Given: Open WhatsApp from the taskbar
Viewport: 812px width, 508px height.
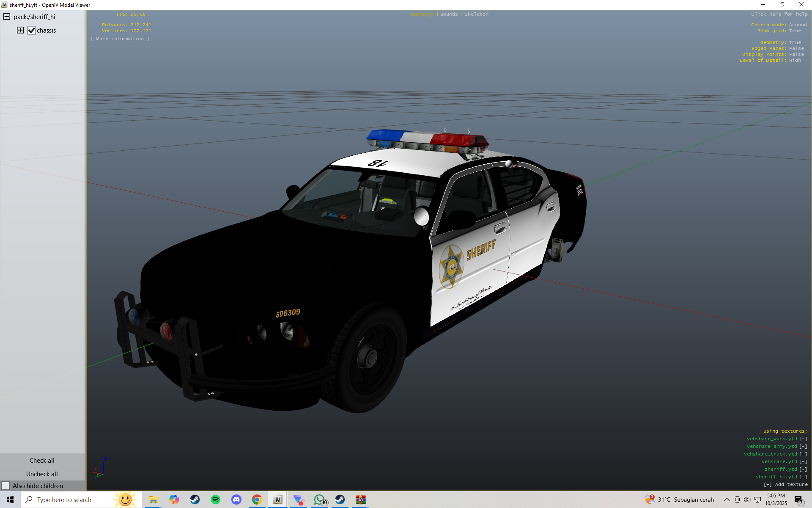Looking at the screenshot, I should [320, 500].
